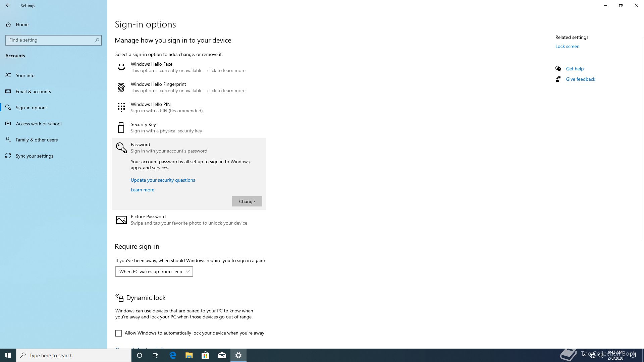Click the Home house icon in sidebar

point(8,24)
